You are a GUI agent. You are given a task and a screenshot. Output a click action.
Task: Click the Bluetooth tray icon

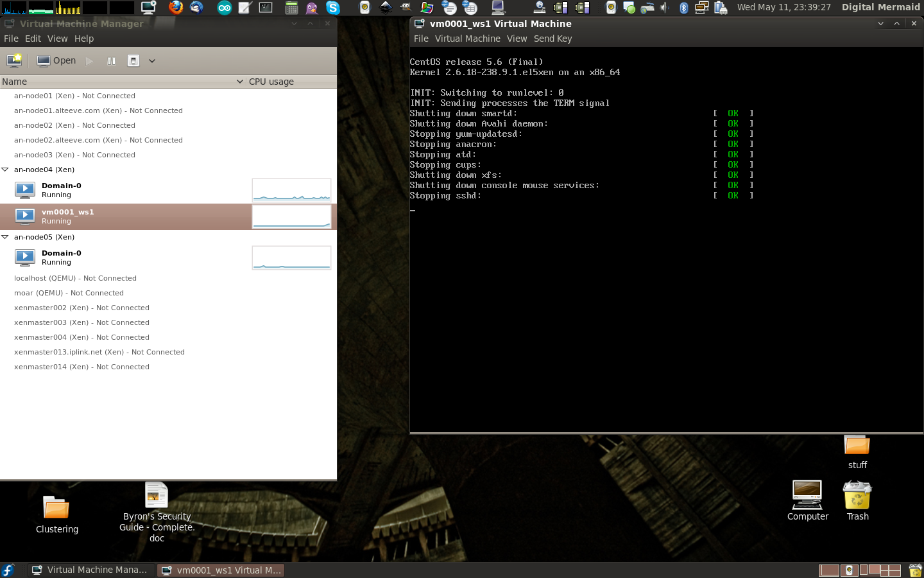click(683, 8)
